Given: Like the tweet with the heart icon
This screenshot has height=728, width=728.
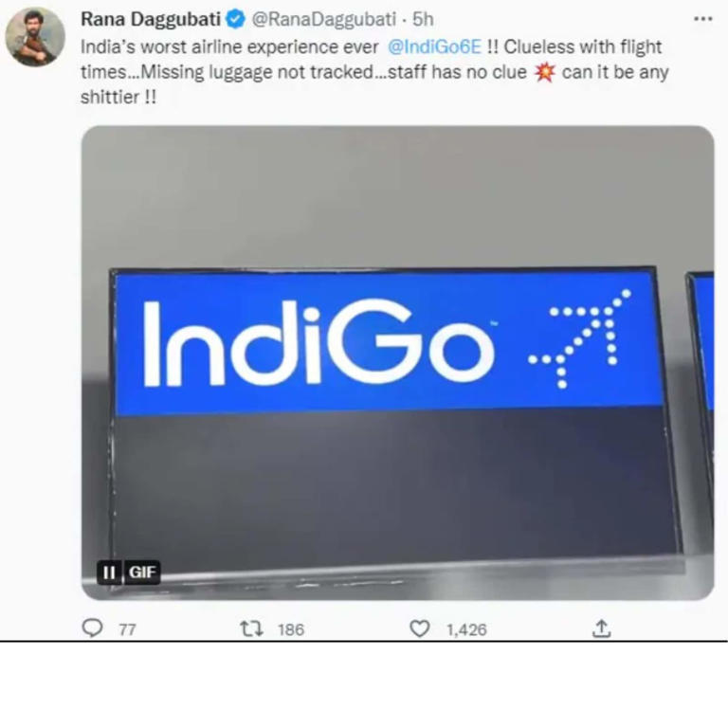Looking at the screenshot, I should (420, 628).
